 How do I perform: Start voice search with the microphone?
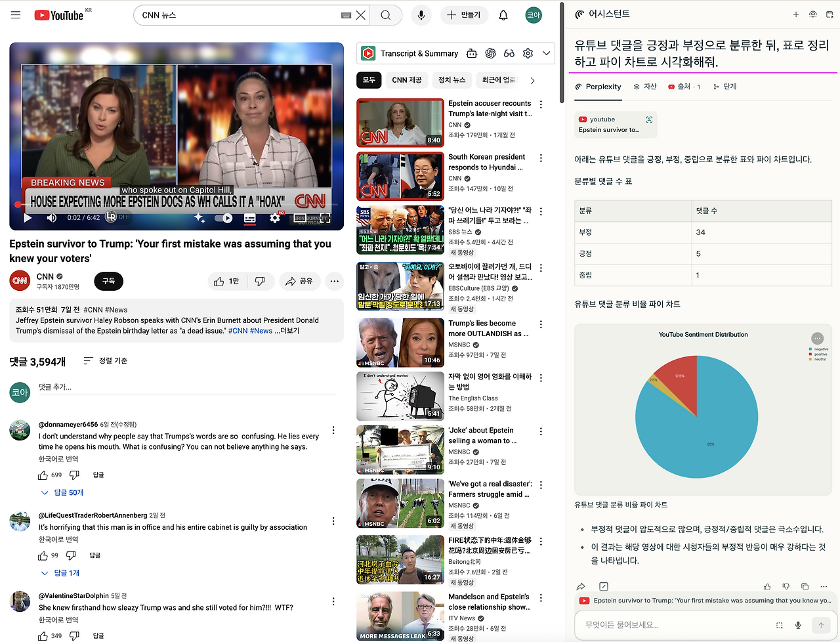click(421, 15)
